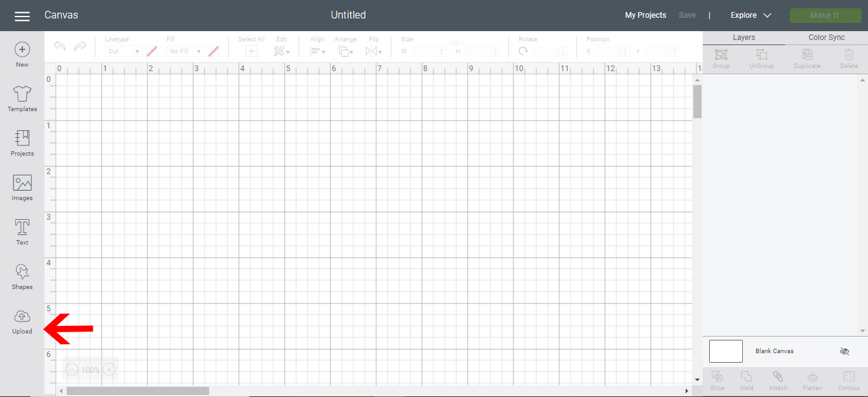
Task: Zoom out the canvas with minus
Action: click(72, 369)
